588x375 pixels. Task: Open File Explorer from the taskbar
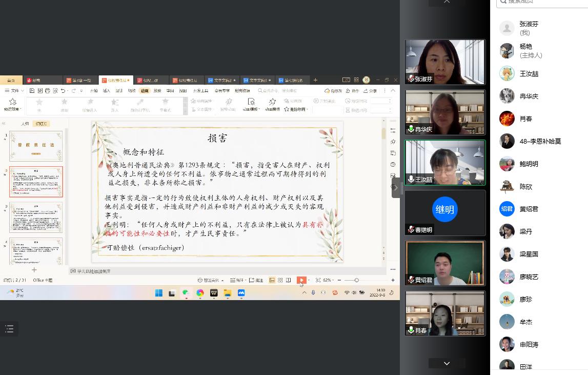point(228,293)
